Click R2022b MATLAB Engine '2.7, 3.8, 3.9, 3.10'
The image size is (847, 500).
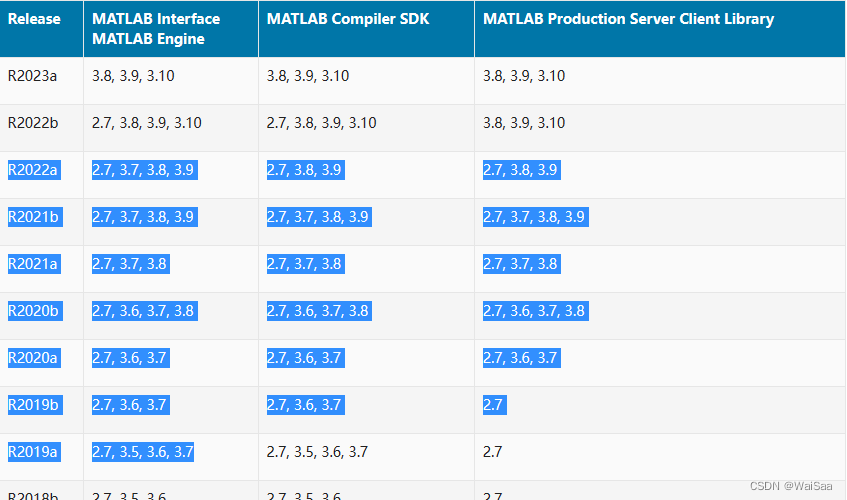[x=146, y=123]
